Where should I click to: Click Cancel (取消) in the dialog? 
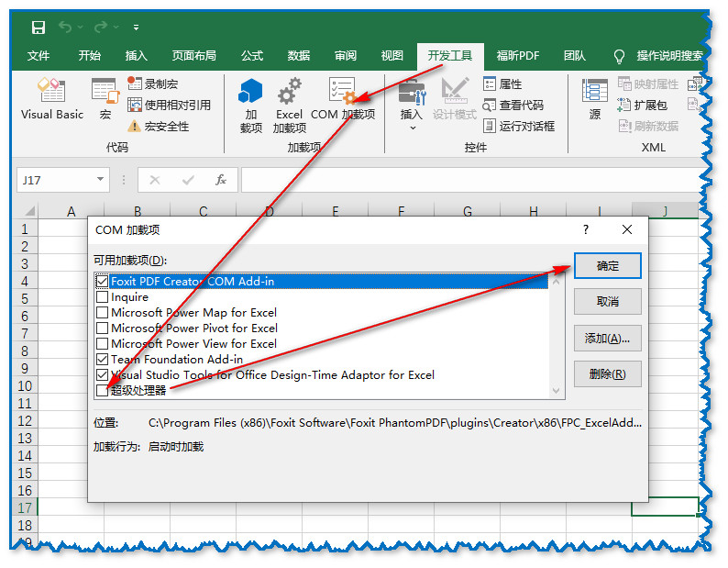coord(607,302)
